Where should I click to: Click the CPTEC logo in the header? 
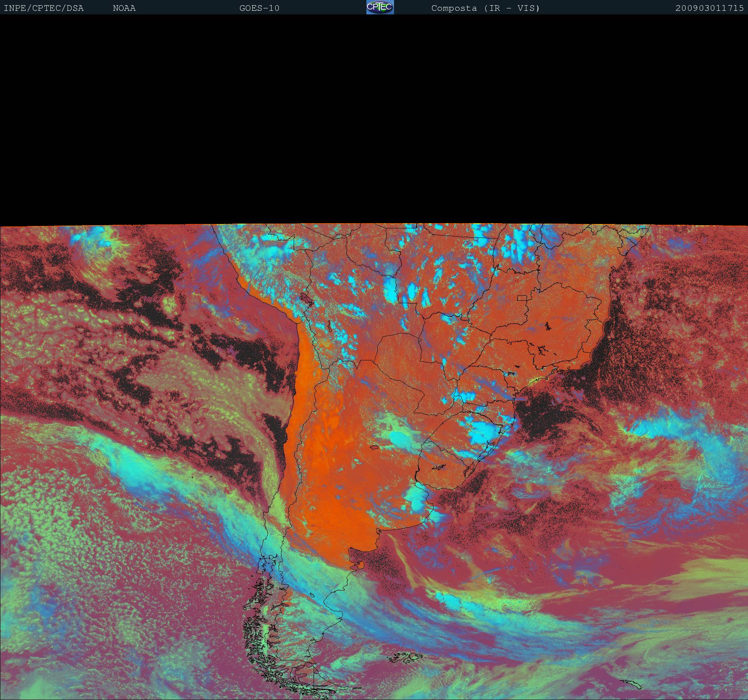380,7
